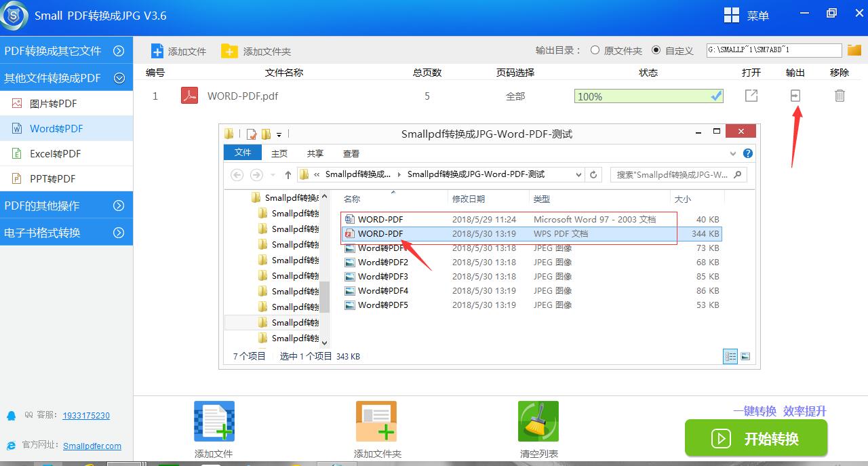This screenshot has height=466, width=868.
Task: Open the Explorer address bar history dropdown
Action: click(x=578, y=174)
